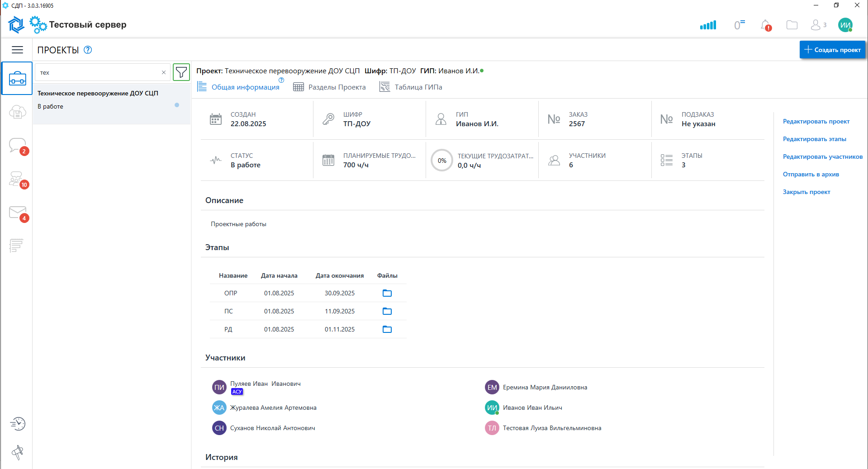Screen dimensions: 868x469
Task: Switch to Таблица ГИПа tab
Action: click(411, 87)
